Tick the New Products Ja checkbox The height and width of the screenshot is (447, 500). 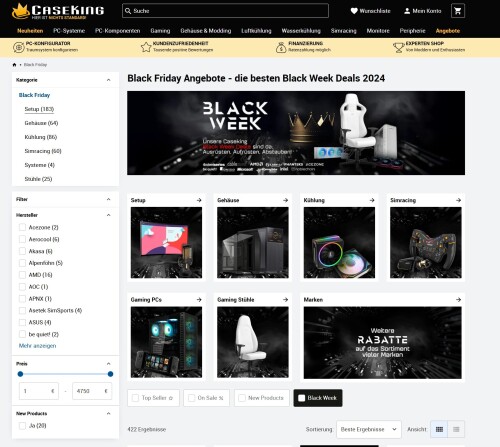(22, 426)
